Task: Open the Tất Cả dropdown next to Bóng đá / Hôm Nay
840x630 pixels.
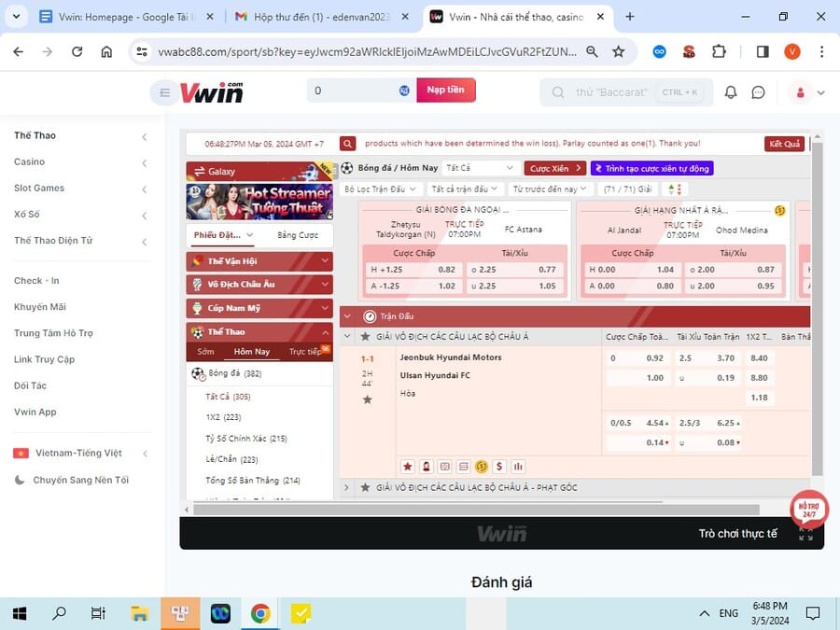Action: (480, 168)
